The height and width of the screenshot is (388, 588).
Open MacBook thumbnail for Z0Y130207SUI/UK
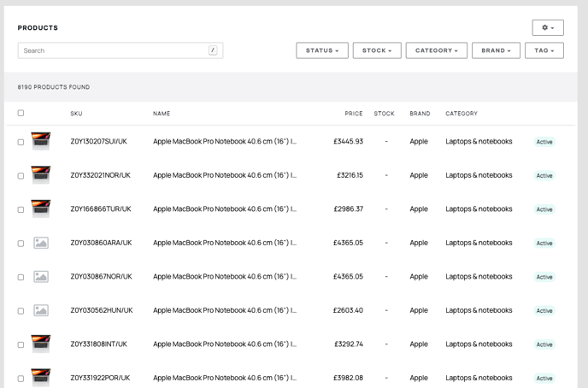pos(40,141)
